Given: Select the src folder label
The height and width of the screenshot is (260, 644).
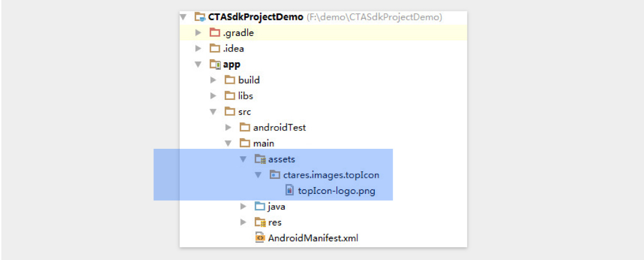Looking at the screenshot, I should click(x=245, y=112).
